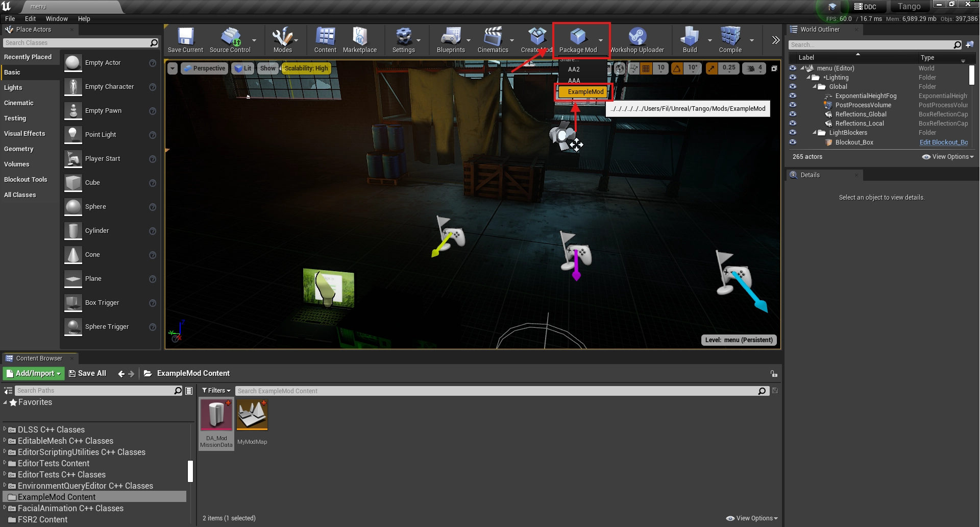Hide ExponentialHeightFog actor via eye icon

point(793,95)
